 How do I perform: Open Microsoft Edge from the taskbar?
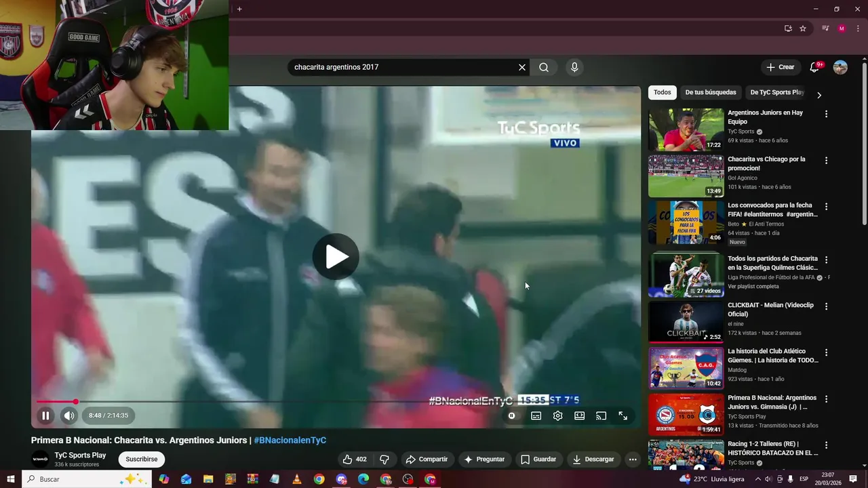[363, 479]
